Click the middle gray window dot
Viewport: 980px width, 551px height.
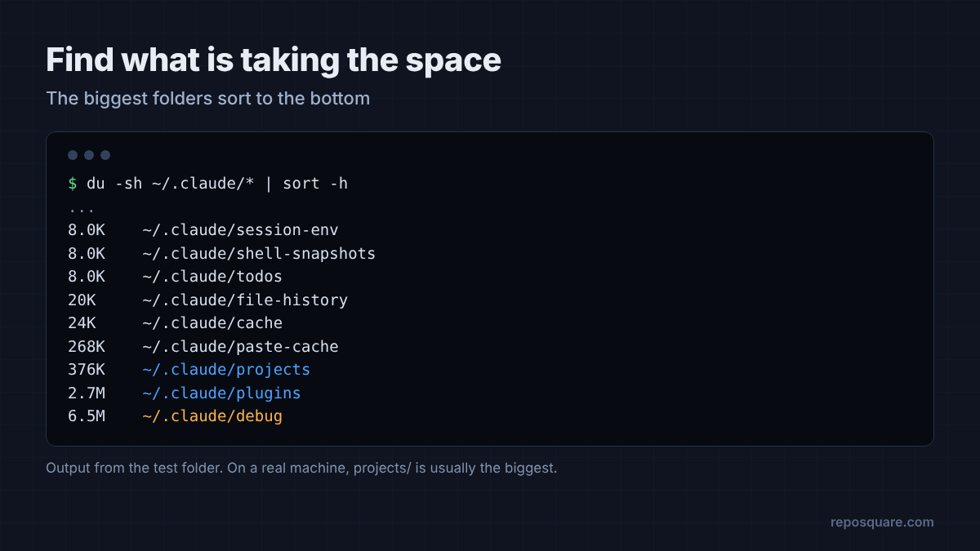click(89, 155)
